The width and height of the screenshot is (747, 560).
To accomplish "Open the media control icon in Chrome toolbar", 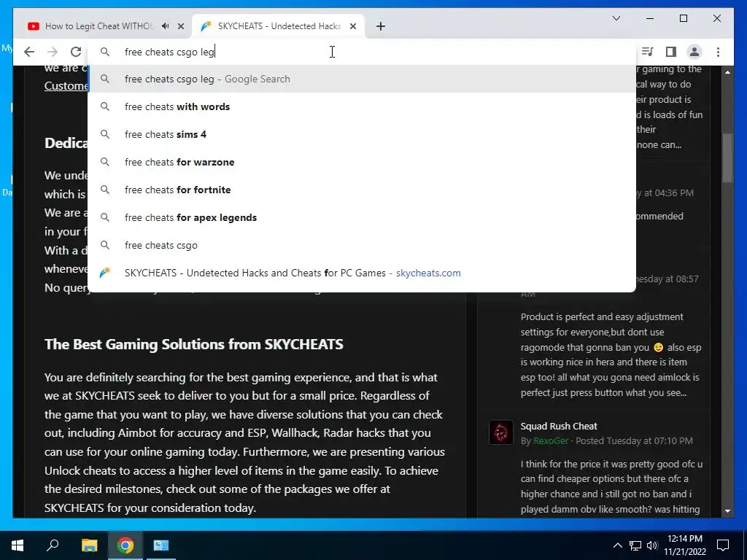I will coord(648,52).
